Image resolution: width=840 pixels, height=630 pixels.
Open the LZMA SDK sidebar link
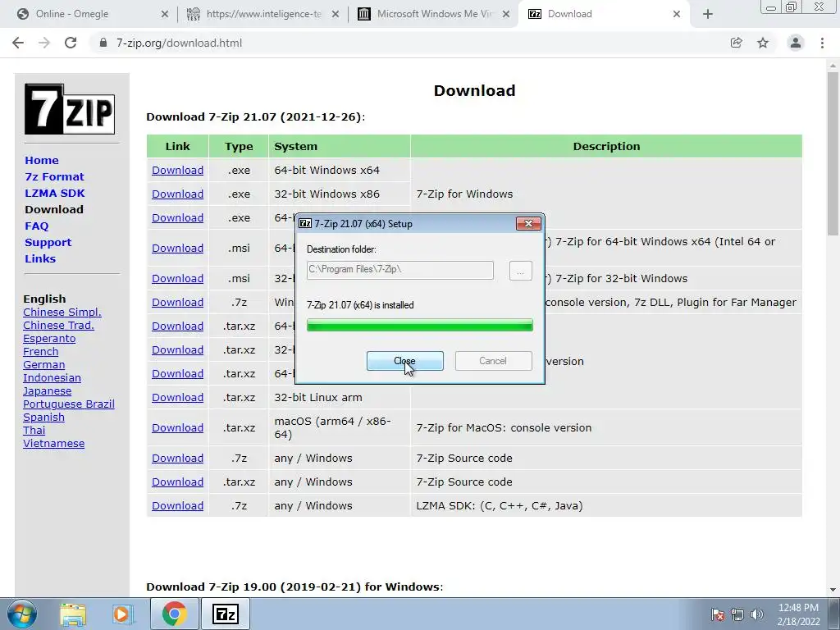coord(55,193)
